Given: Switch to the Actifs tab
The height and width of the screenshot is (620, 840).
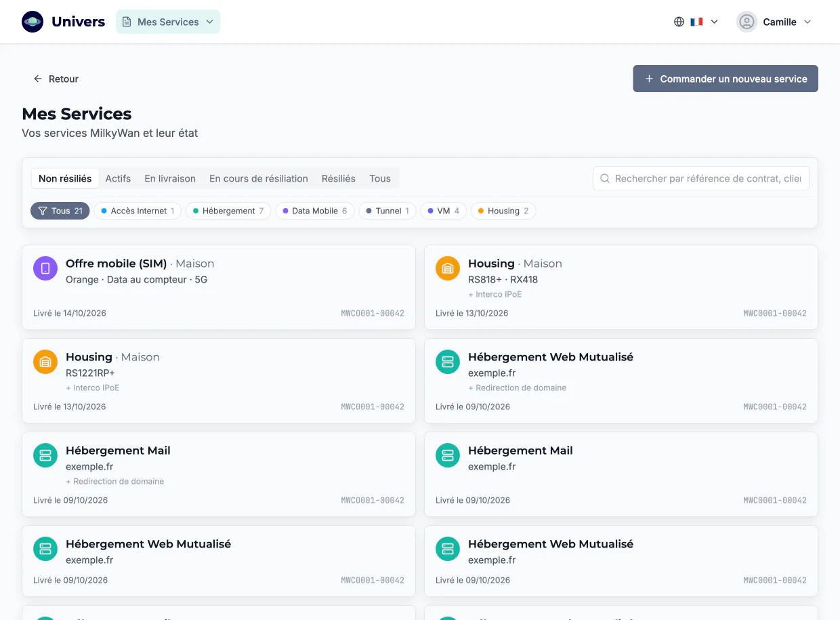Looking at the screenshot, I should [x=118, y=178].
